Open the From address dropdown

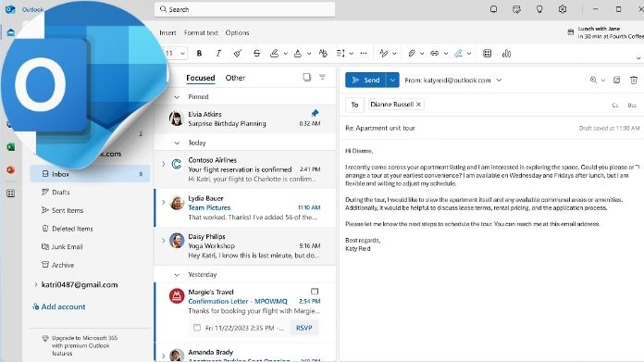tap(499, 81)
